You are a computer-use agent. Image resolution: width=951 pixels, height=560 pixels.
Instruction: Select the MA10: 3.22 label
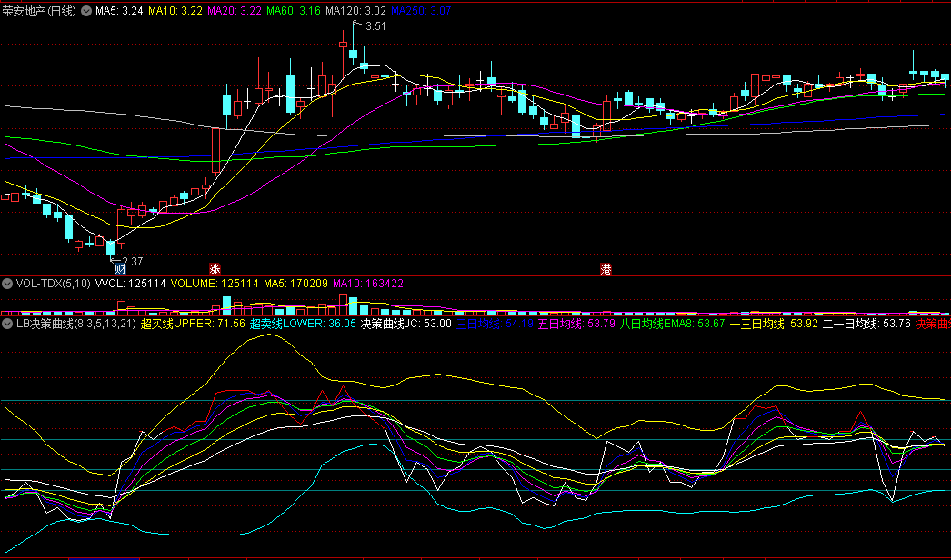pos(175,11)
